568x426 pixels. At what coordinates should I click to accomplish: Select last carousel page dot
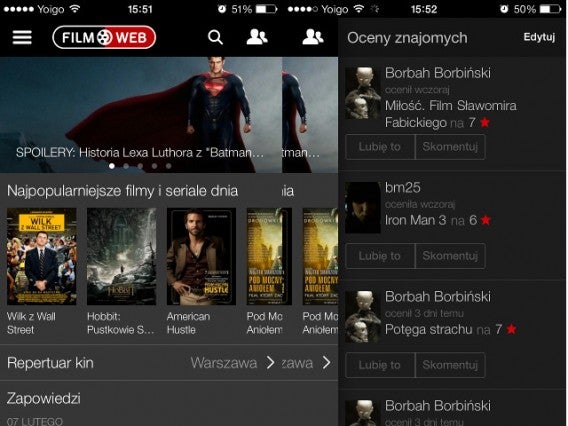(x=168, y=166)
